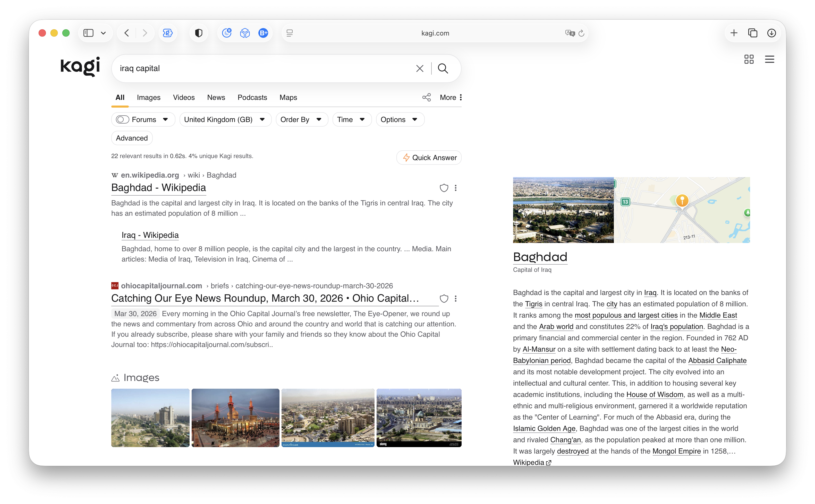Open more options for Baghdad Wikipedia result
The image size is (815, 504).
455,188
